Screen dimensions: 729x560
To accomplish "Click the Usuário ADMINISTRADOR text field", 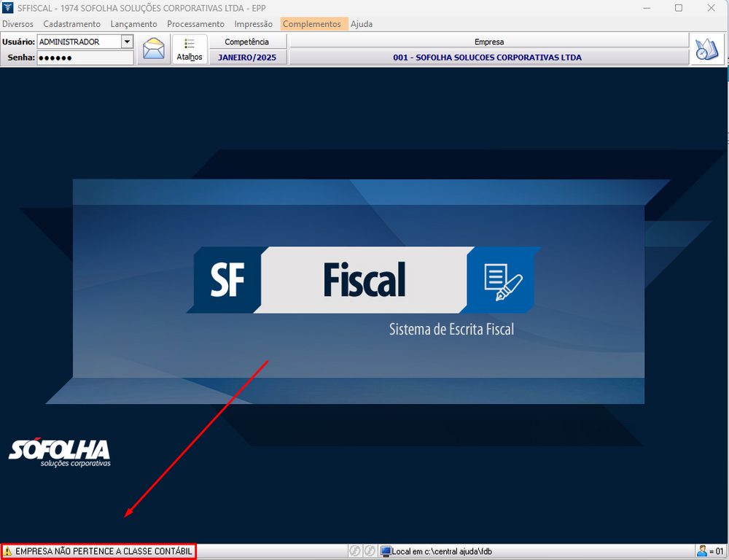I will coord(79,42).
